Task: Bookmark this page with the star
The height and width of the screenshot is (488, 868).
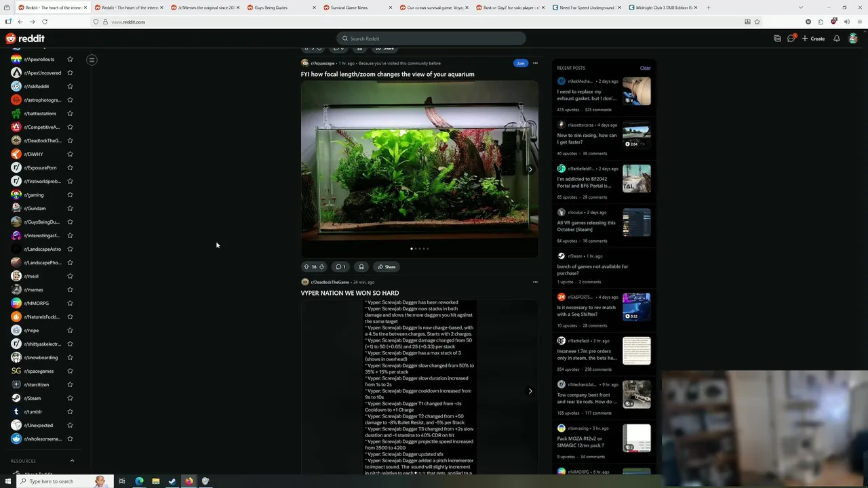Action: point(757,22)
